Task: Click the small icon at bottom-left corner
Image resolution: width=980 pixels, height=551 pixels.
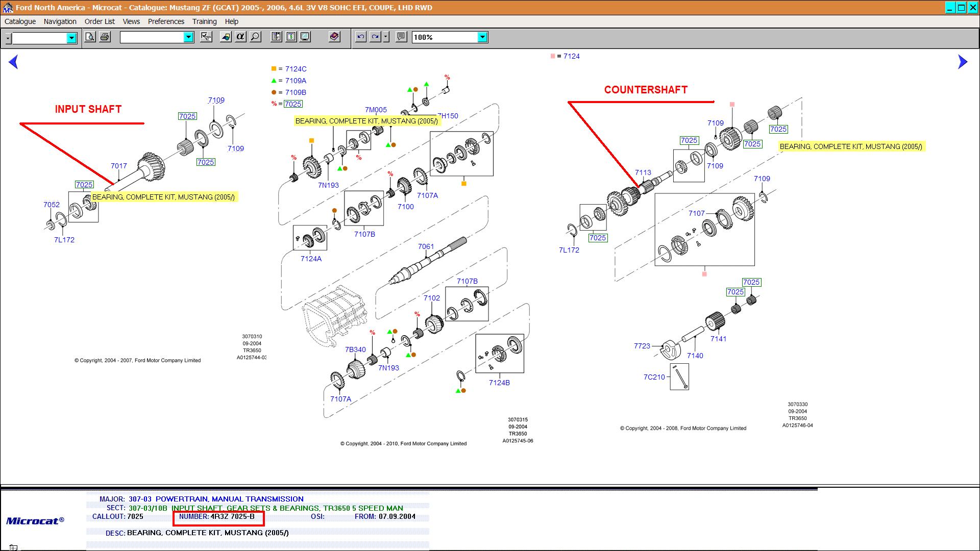Action: click(13, 547)
